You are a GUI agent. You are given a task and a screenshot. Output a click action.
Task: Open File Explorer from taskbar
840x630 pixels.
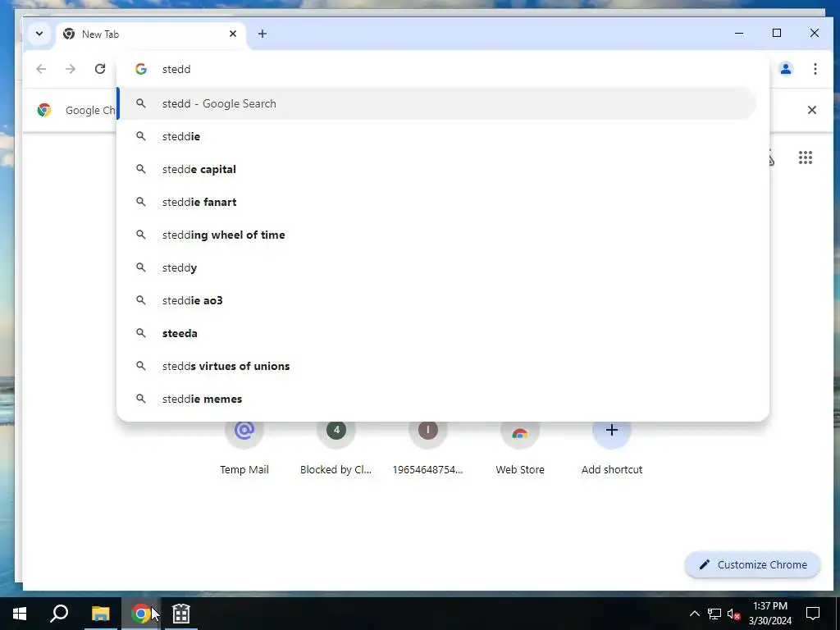100,614
